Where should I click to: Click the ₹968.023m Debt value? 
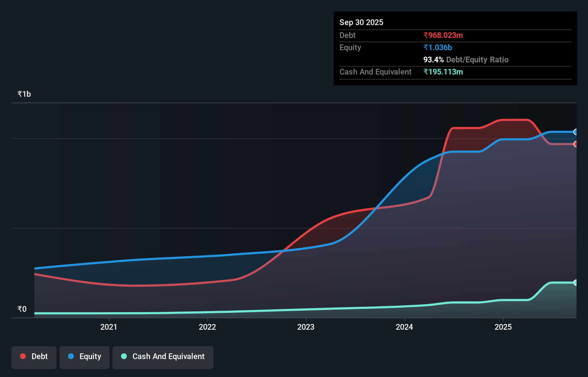pos(443,35)
